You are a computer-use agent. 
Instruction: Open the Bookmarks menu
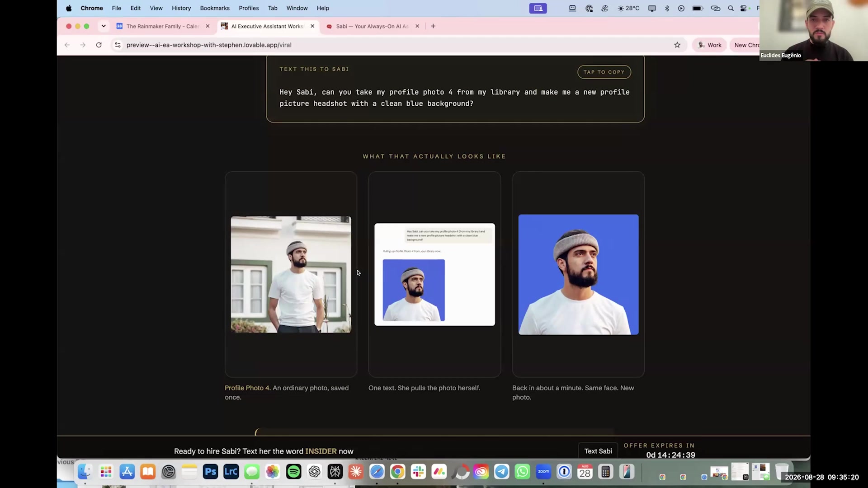(x=215, y=8)
